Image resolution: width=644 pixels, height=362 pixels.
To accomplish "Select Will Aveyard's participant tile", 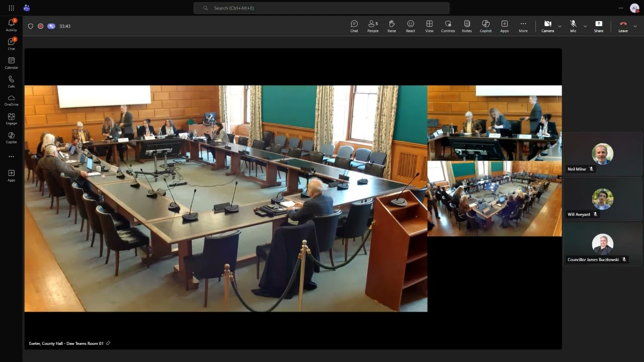I will pos(603,199).
